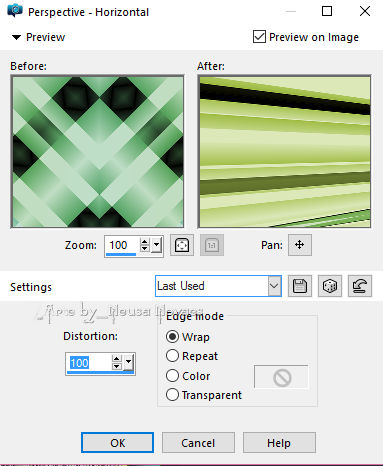383x466 pixels.
Task: Click the Cancel button
Action: pyautogui.click(x=198, y=443)
